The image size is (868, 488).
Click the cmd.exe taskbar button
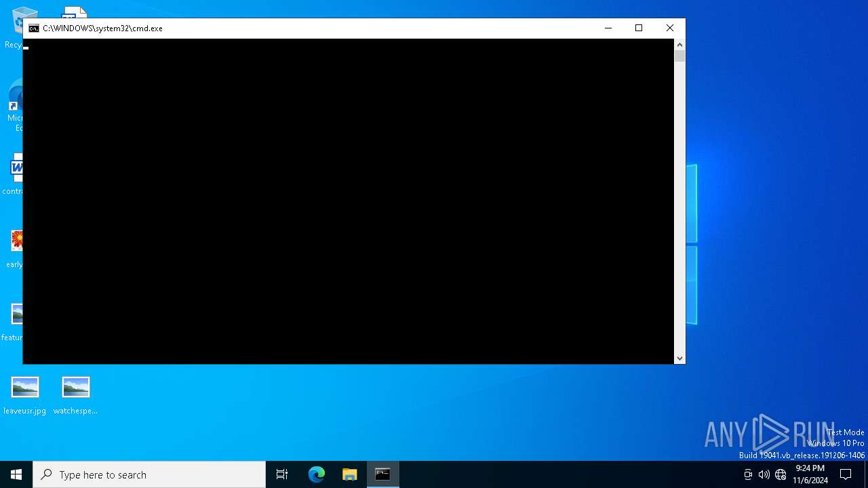pyautogui.click(x=383, y=474)
